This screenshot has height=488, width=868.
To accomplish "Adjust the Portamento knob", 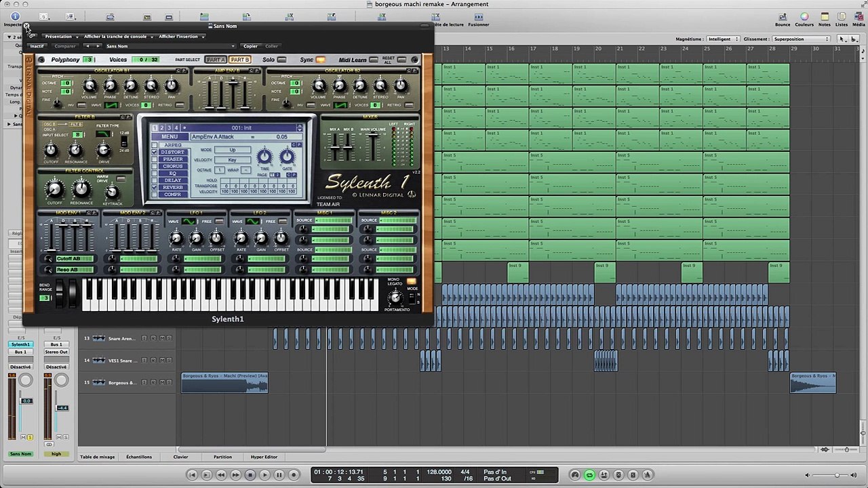I will [395, 298].
